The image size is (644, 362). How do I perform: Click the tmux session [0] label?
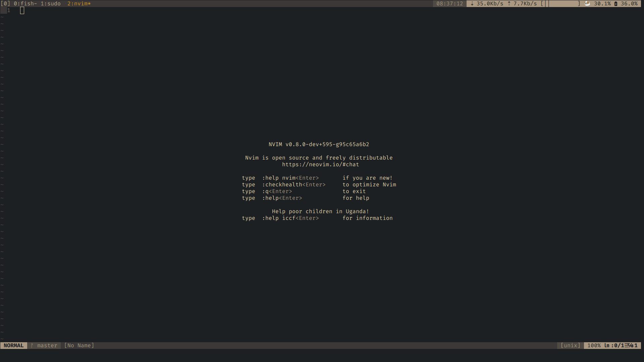(5, 4)
